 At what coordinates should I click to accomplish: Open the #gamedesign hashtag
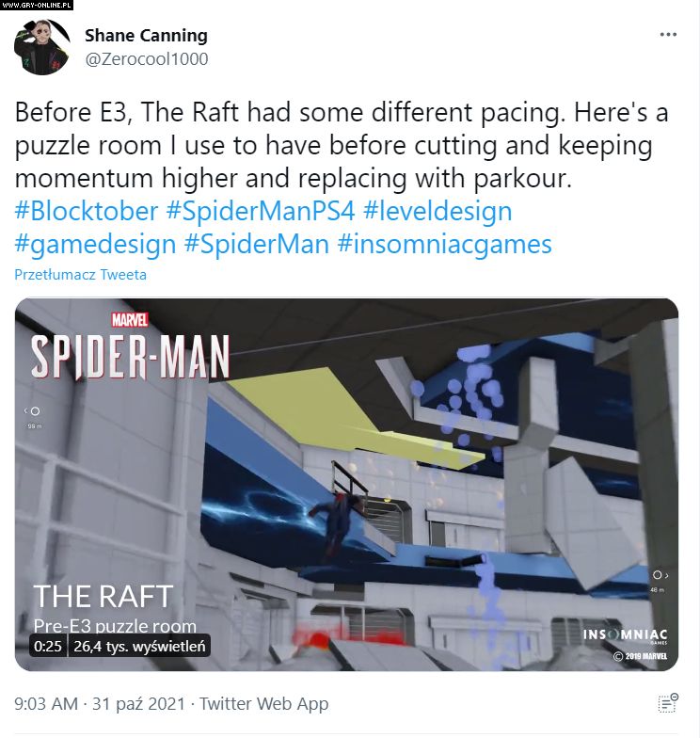tap(95, 245)
